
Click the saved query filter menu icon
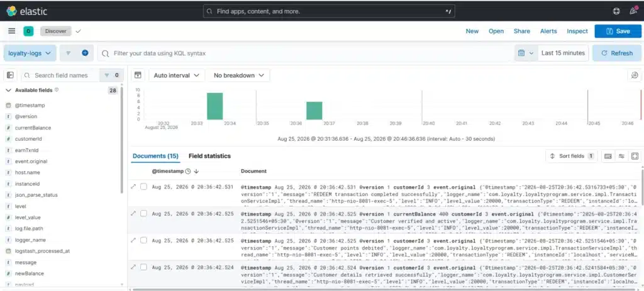[69, 53]
